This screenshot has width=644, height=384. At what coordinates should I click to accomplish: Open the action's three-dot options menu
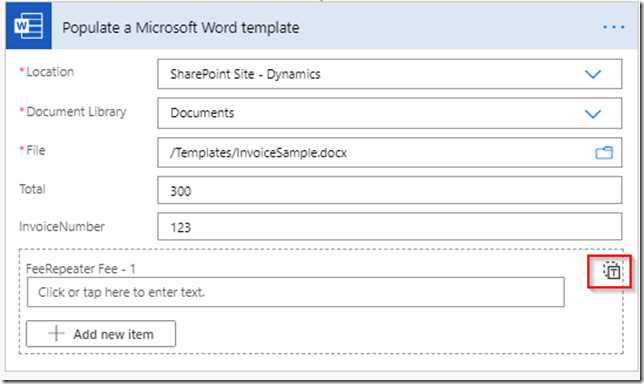(614, 27)
